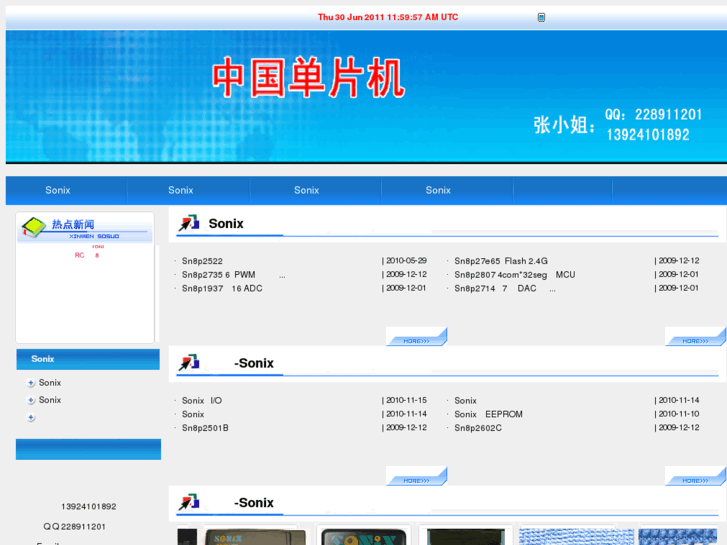Click the green book hot-news icon
Viewport: 727px width, 545px height.
[34, 227]
